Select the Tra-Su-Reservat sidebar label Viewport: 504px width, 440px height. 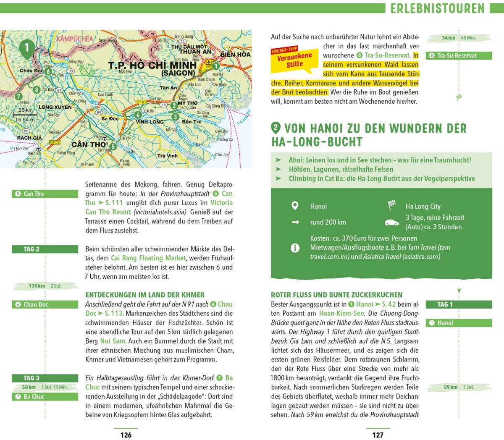(x=459, y=55)
